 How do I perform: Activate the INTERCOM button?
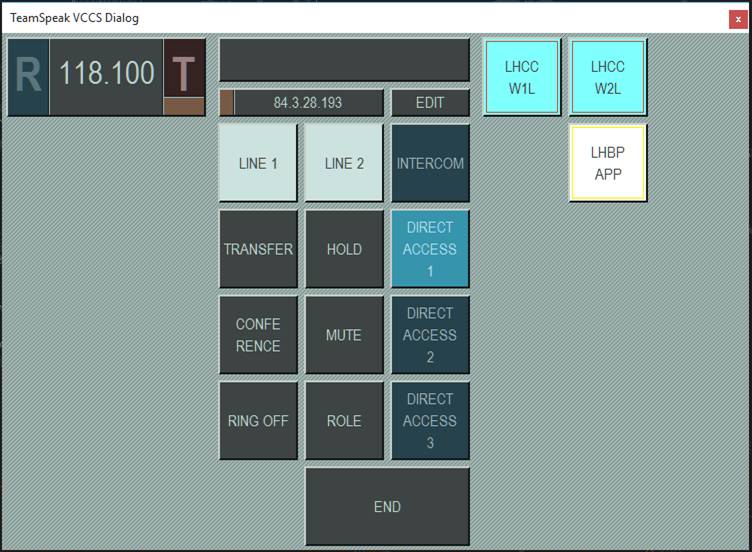430,163
